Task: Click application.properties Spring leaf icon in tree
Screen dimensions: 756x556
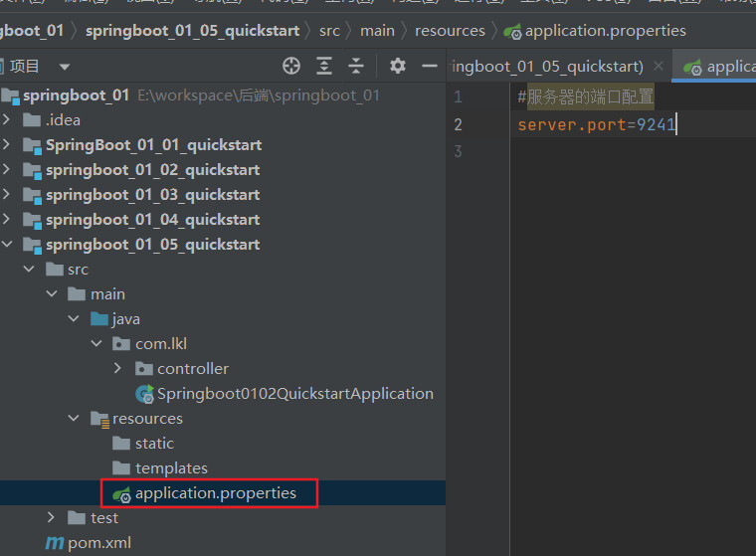Action: pyautogui.click(x=121, y=494)
